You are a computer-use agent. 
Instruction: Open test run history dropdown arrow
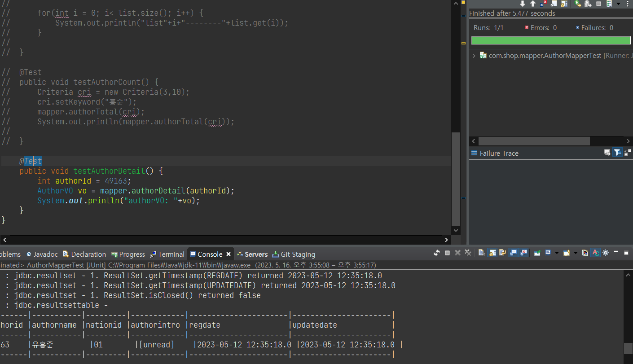[618, 4]
